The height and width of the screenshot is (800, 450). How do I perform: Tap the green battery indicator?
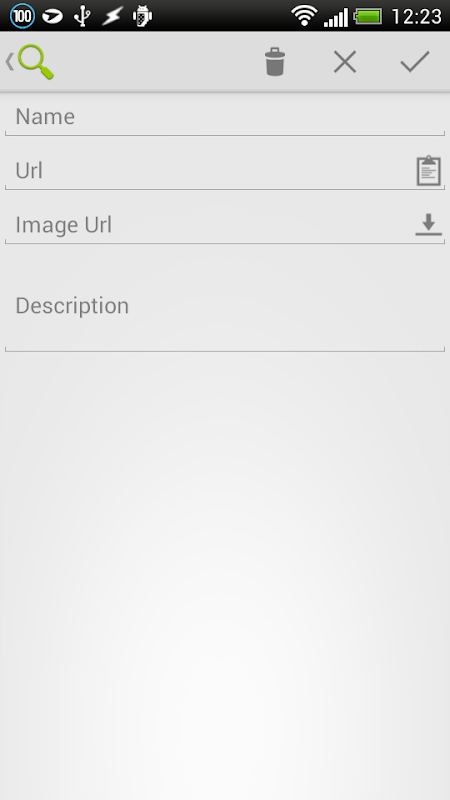coord(368,16)
